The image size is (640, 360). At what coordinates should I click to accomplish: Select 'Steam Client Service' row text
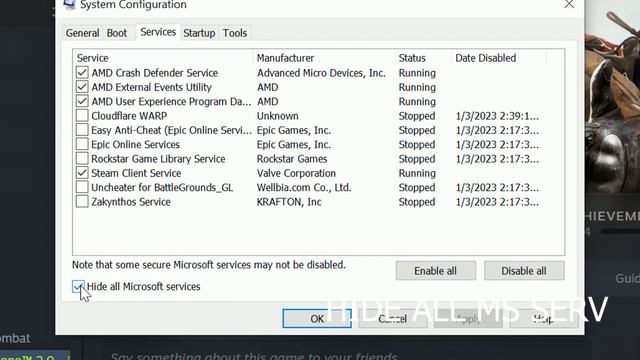(136, 173)
